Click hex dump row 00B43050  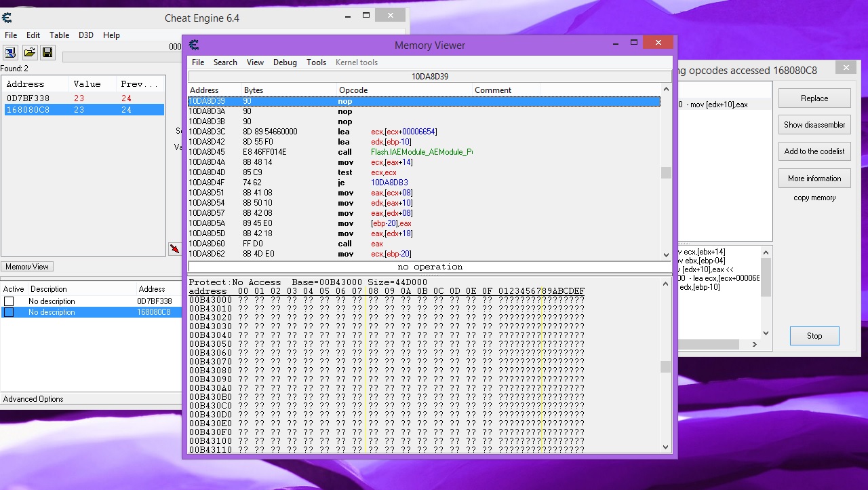[387, 344]
